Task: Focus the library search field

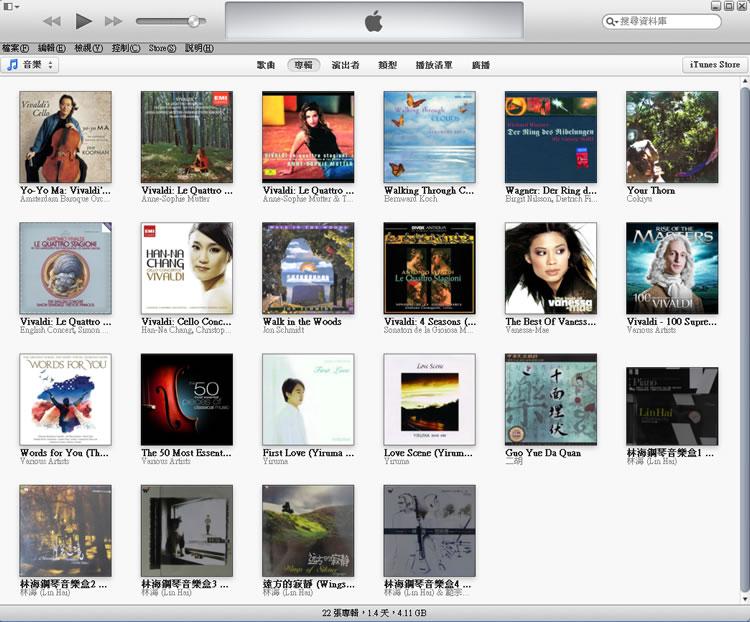Action: pos(662,21)
